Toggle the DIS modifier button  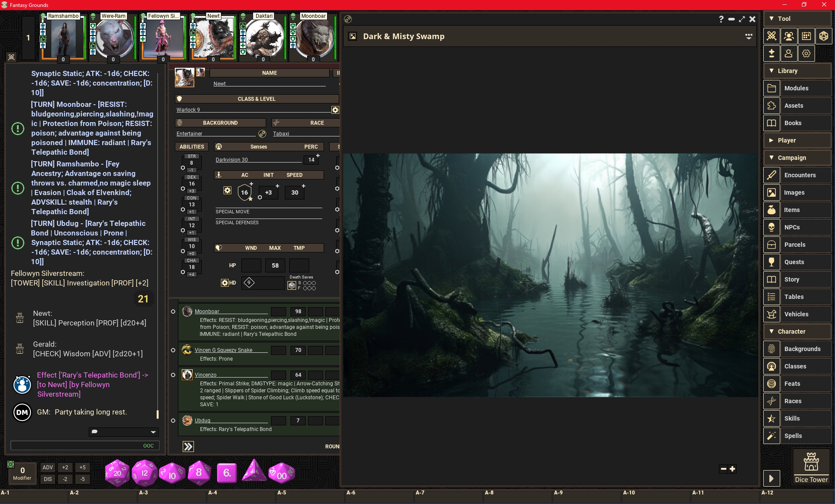click(48, 479)
